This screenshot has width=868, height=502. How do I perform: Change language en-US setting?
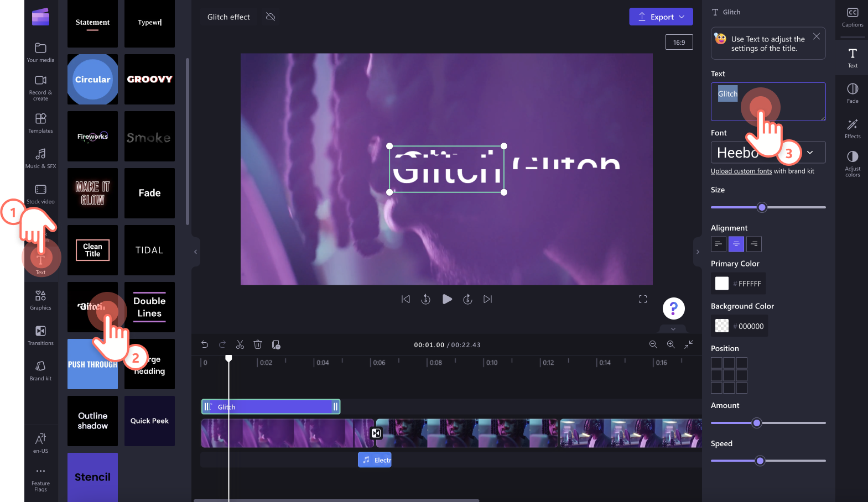click(x=40, y=443)
